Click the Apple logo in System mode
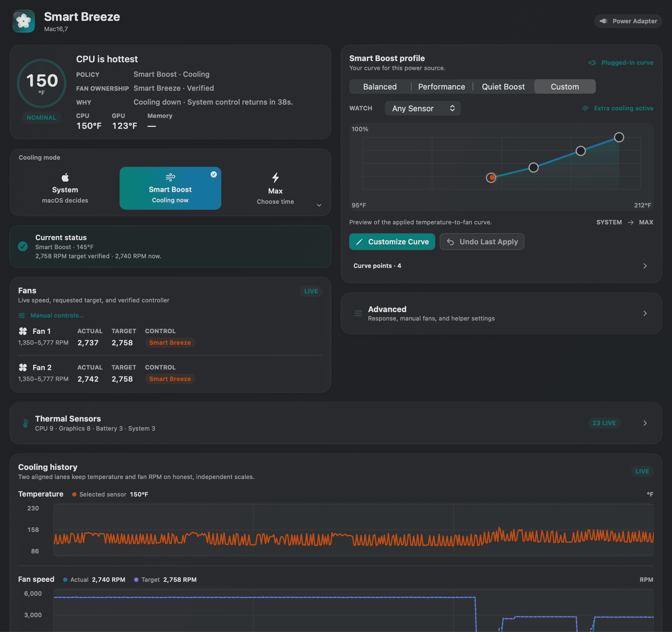672x632 pixels. click(x=65, y=177)
